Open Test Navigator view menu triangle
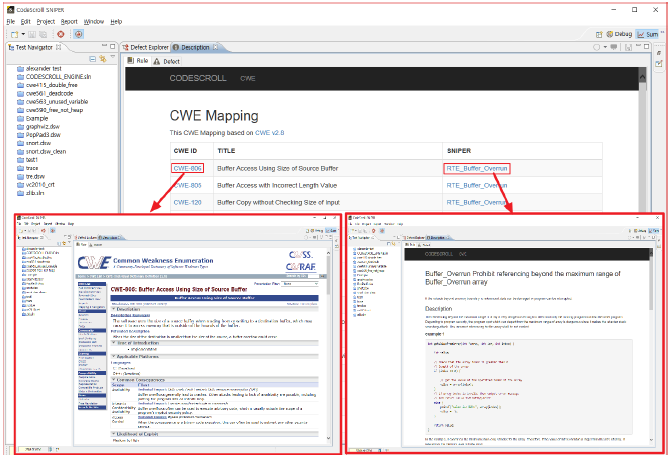670x455 pixels. 113,57
